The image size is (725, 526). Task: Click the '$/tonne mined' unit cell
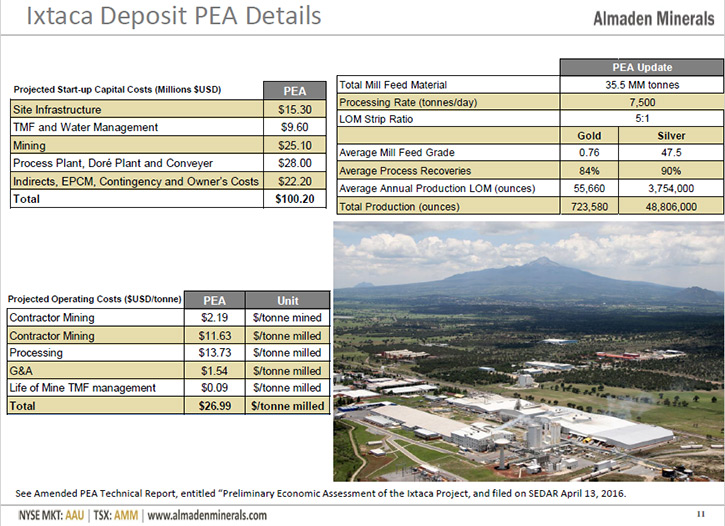[x=288, y=318]
